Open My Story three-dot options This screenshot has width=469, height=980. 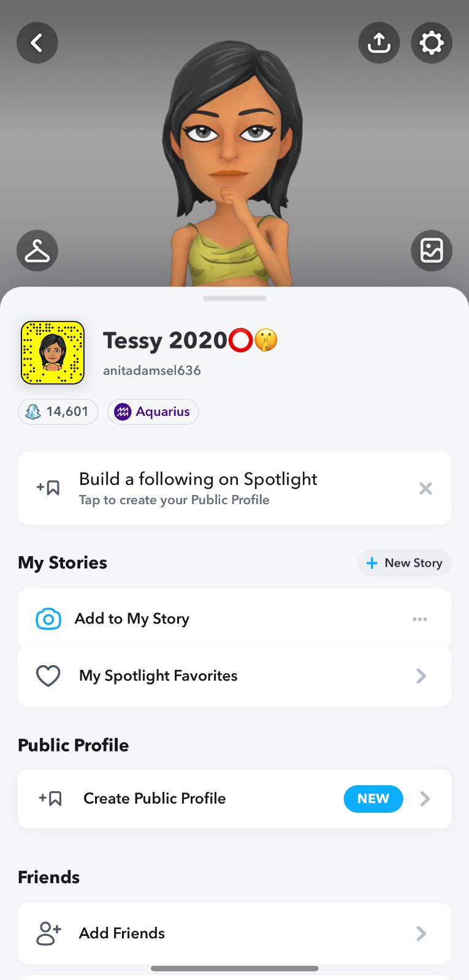(x=420, y=619)
